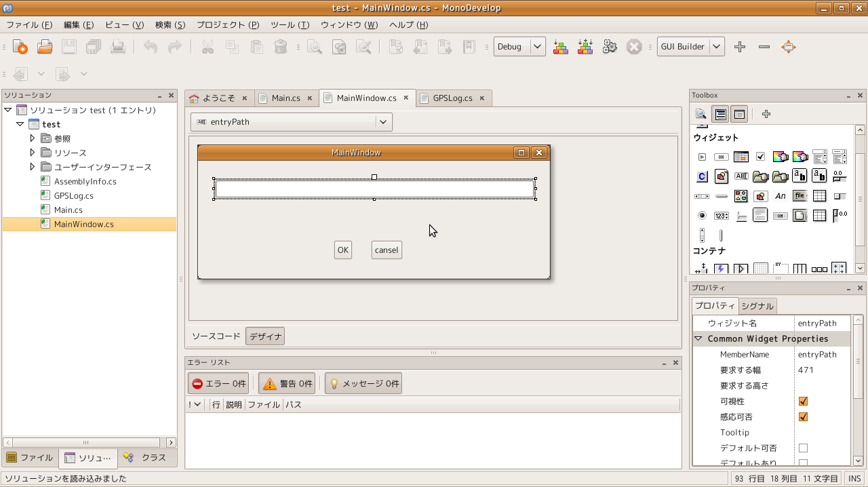Open the entryPath widget selector dropdown

click(383, 122)
